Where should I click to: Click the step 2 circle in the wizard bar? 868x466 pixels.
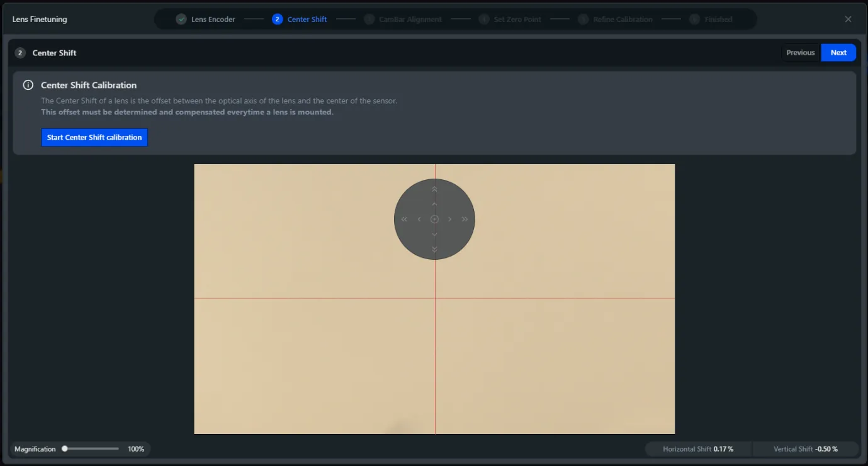click(x=277, y=19)
